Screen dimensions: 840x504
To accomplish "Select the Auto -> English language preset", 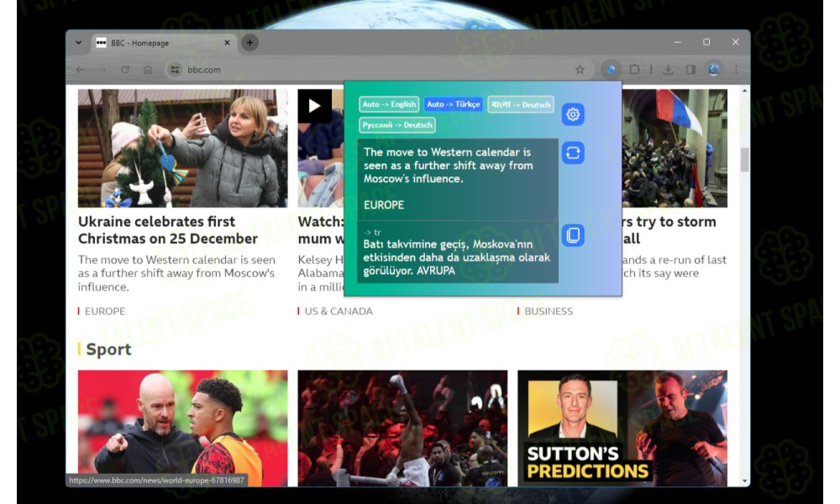I will pyautogui.click(x=389, y=104).
